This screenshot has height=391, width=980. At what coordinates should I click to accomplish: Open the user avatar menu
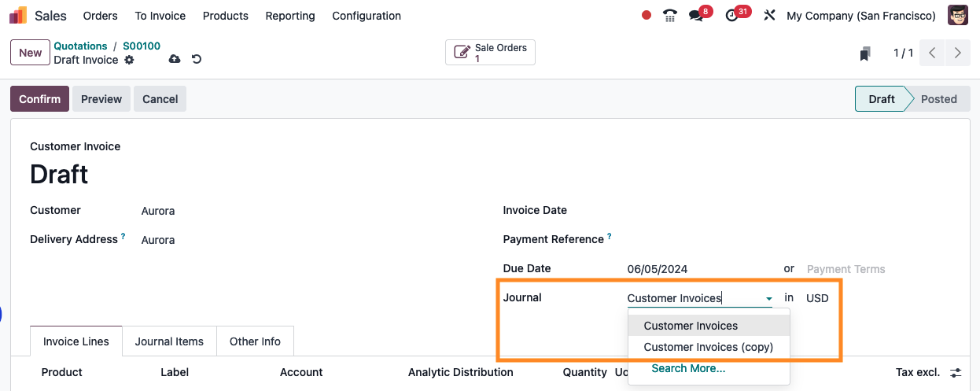point(957,16)
